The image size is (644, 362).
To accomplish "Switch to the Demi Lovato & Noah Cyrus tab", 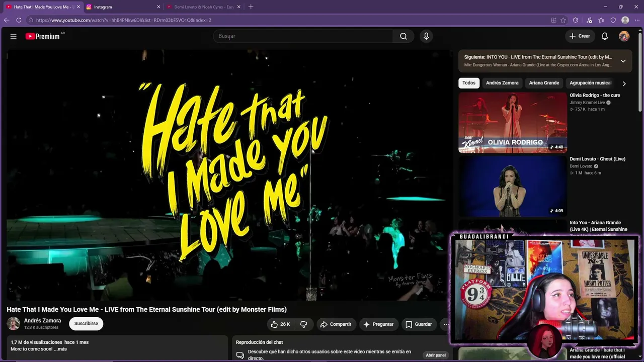I will tap(203, 7).
